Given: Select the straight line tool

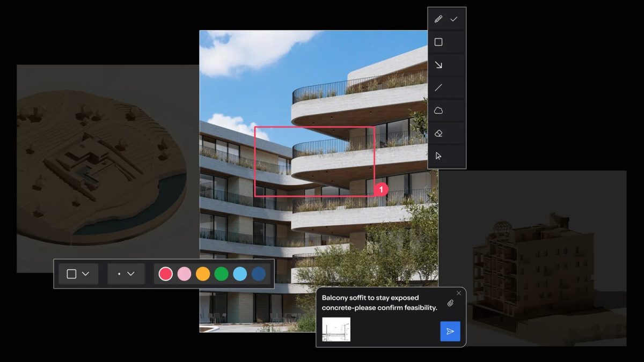Looking at the screenshot, I should [x=438, y=87].
